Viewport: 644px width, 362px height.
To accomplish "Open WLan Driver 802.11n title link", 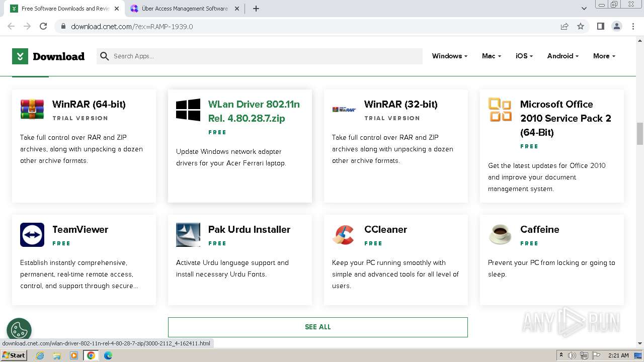I will click(254, 111).
